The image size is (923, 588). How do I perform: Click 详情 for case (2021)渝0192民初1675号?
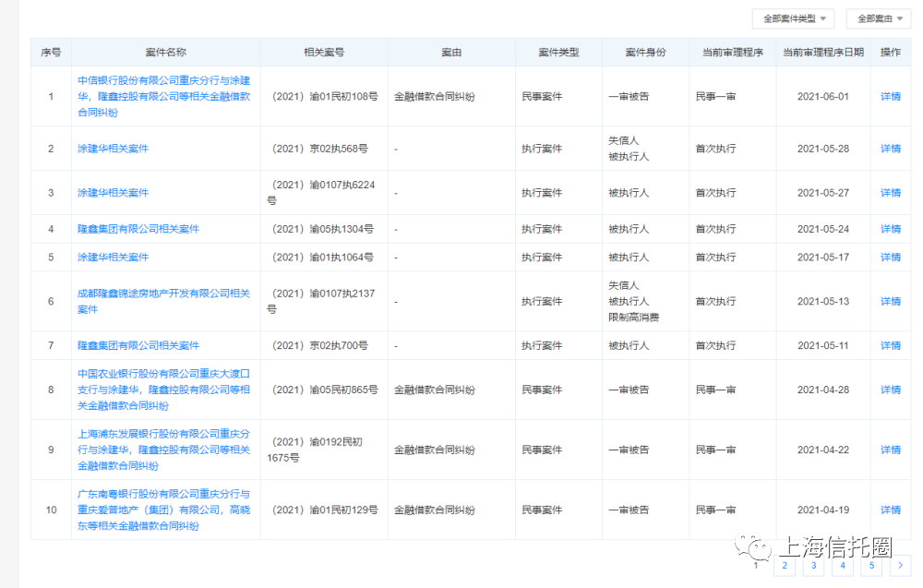[x=890, y=450]
